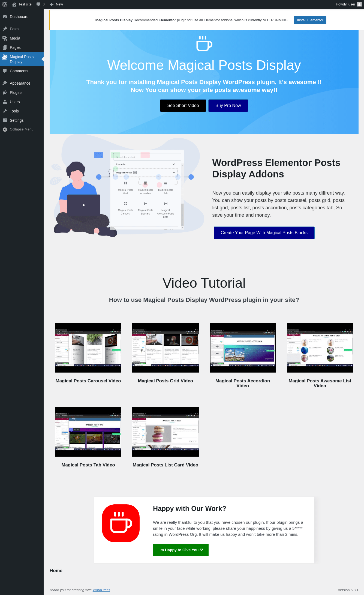Collapse the admin sidebar menu
Image resolution: width=364 pixels, height=595 pixels.
pyautogui.click(x=22, y=129)
